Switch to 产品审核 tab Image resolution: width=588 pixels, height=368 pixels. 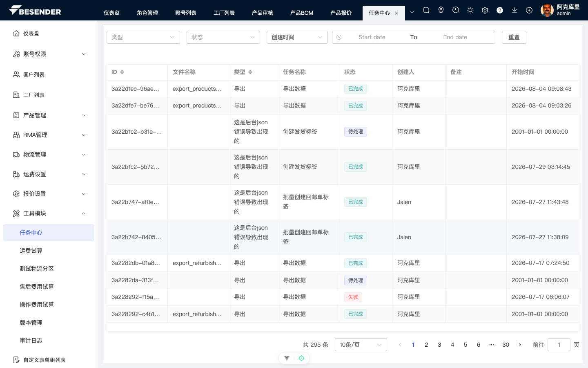[x=263, y=13]
